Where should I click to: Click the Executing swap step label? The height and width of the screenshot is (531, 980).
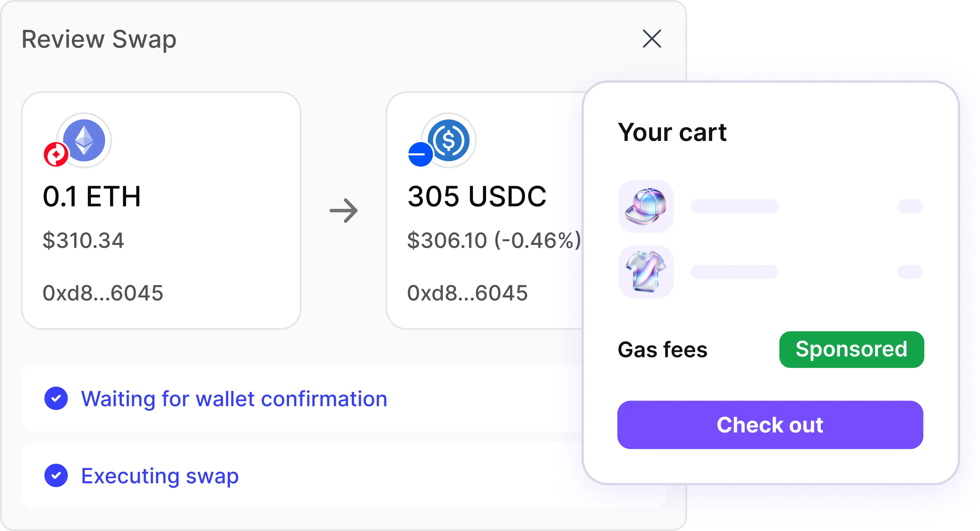(160, 476)
